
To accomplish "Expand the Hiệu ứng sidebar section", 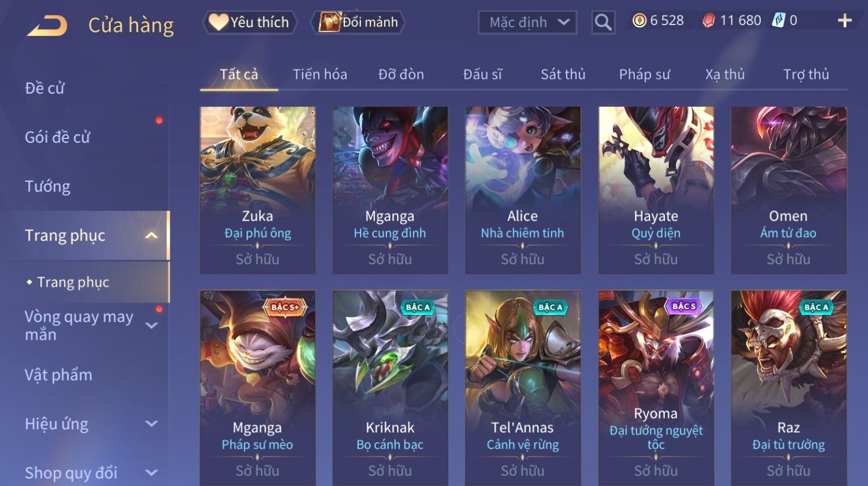I will [151, 424].
